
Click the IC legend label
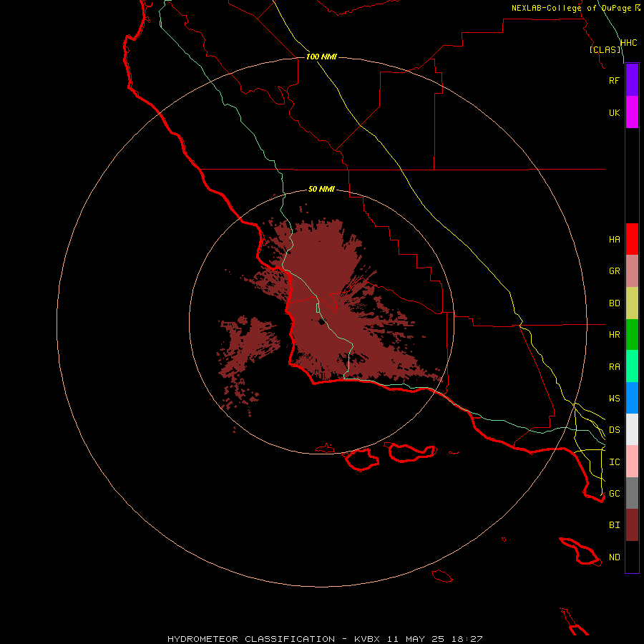click(x=615, y=462)
